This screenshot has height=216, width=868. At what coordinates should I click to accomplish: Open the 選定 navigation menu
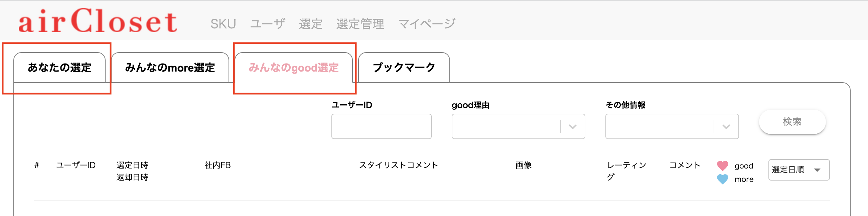pos(310,24)
